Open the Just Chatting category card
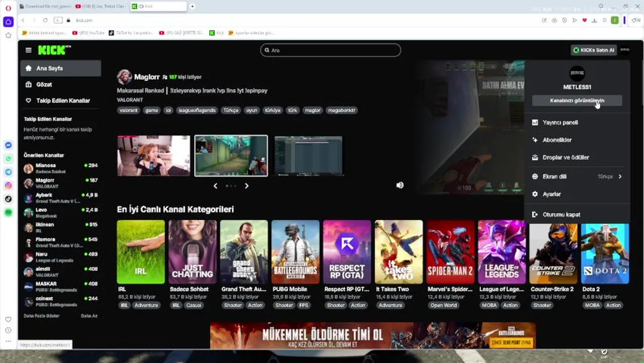This screenshot has width=644, height=363. point(192,252)
